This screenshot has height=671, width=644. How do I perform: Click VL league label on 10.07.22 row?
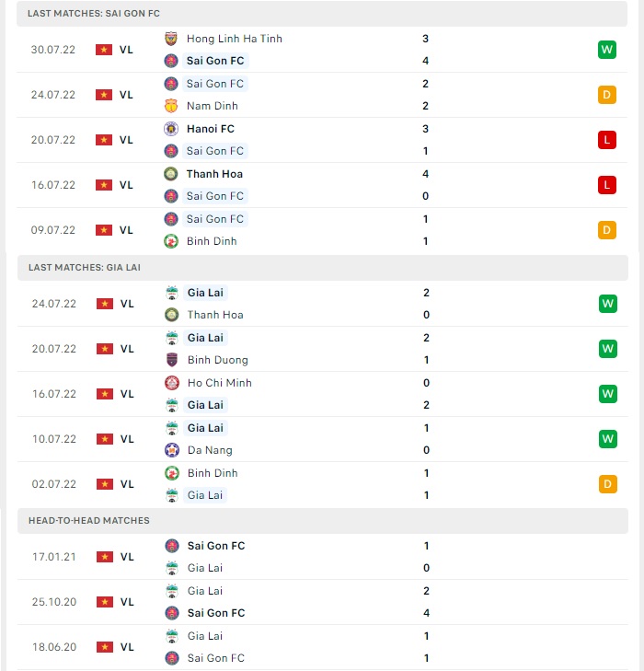click(x=127, y=439)
